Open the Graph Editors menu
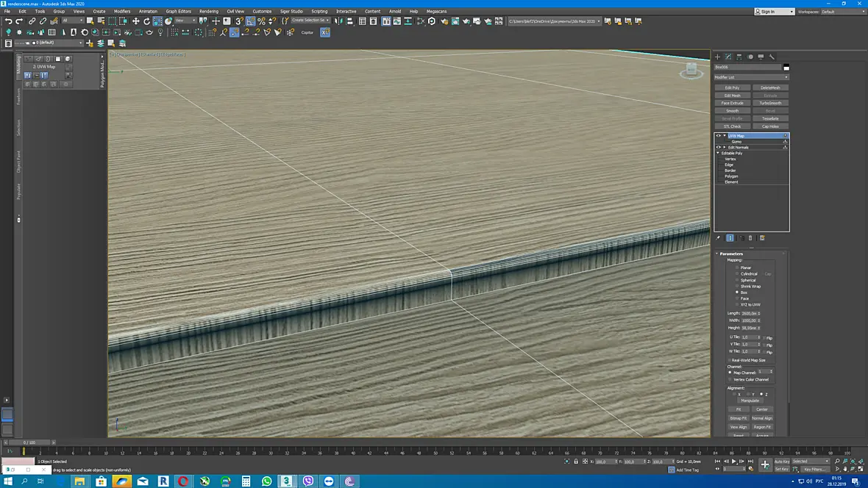The width and height of the screenshot is (868, 488). [x=178, y=11]
